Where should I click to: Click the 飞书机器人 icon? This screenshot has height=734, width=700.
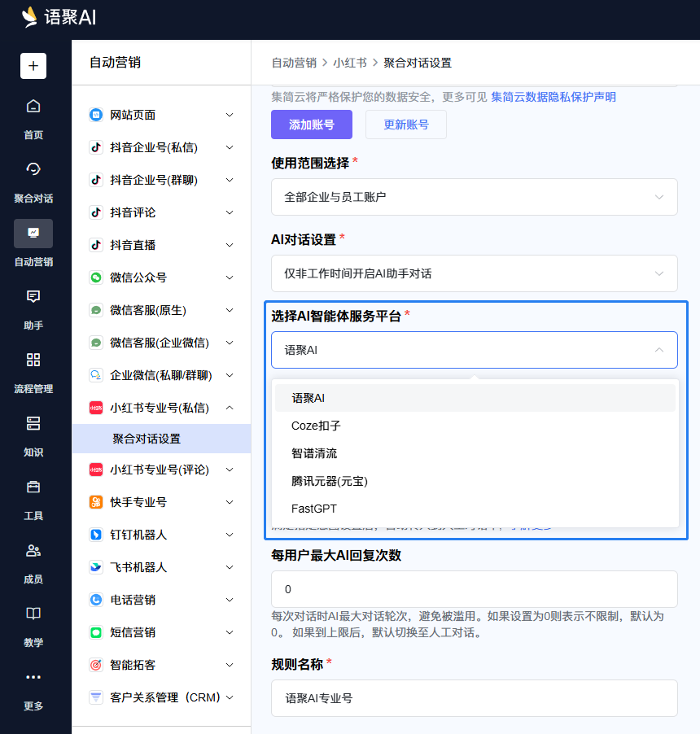96,567
